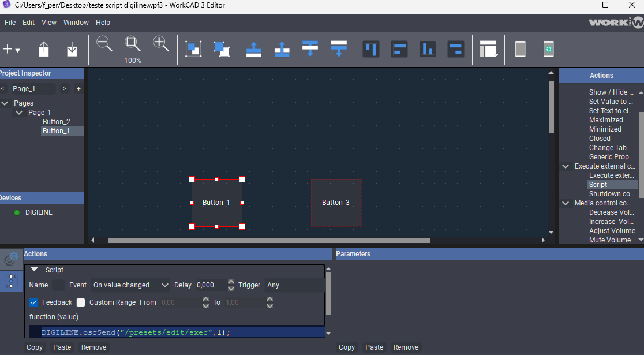The width and height of the screenshot is (644, 355).
Task: Collapse the Page_1 tree node
Action: click(x=19, y=112)
